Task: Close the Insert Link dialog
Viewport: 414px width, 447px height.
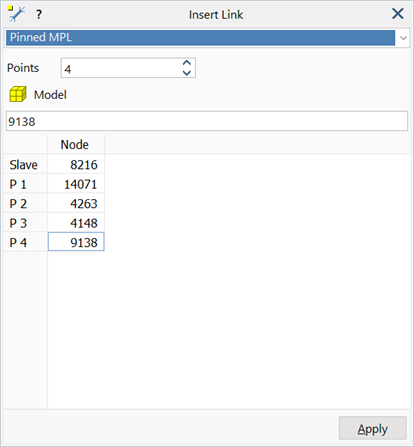Action: tap(398, 14)
